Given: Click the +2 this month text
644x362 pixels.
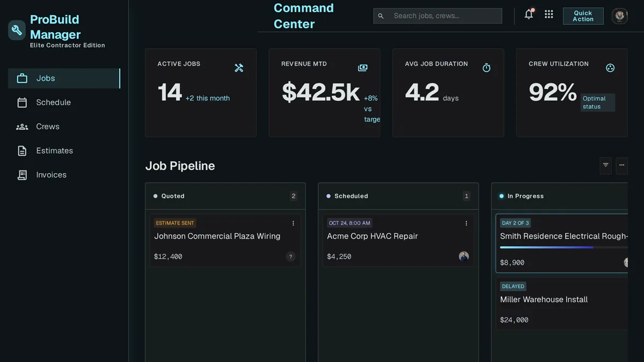Looking at the screenshot, I should pos(208,98).
